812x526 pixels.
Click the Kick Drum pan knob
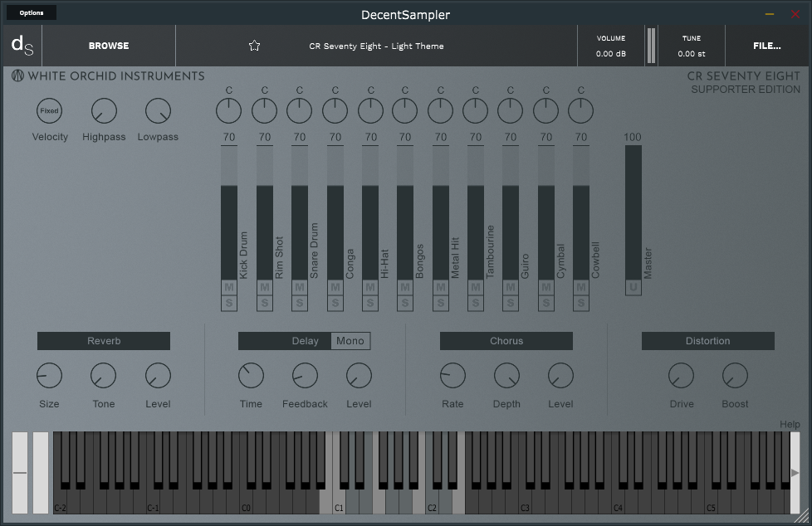pos(229,111)
